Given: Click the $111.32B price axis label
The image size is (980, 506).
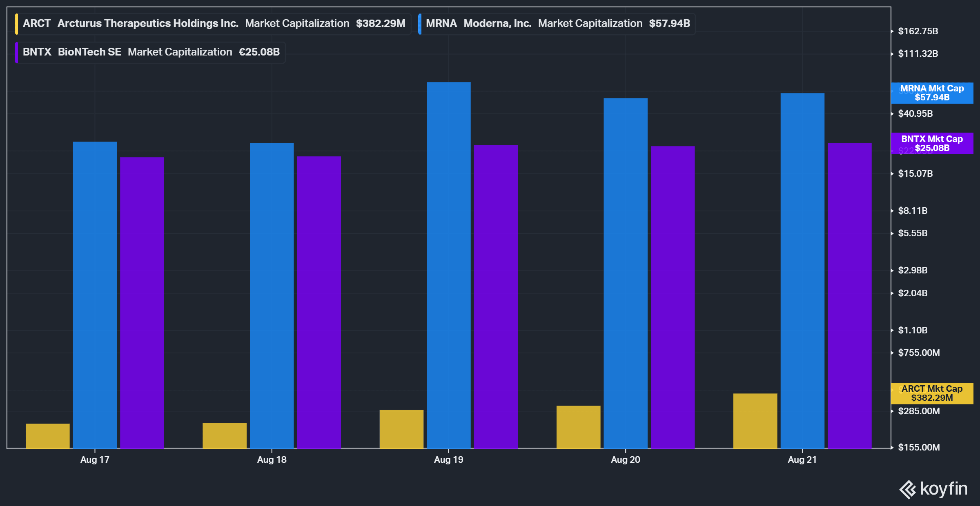Looking at the screenshot, I should click(x=918, y=53).
